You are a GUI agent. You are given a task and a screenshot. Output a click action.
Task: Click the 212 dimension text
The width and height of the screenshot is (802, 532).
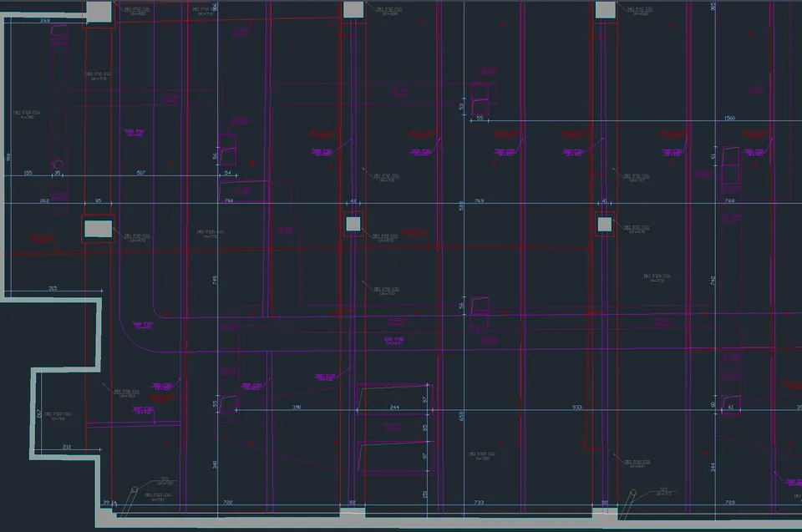pos(67,447)
